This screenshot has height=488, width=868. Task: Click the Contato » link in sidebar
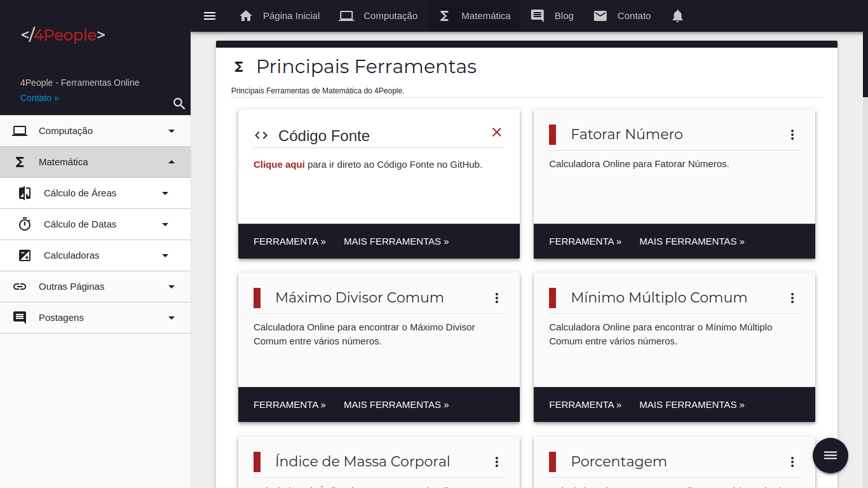(39, 98)
